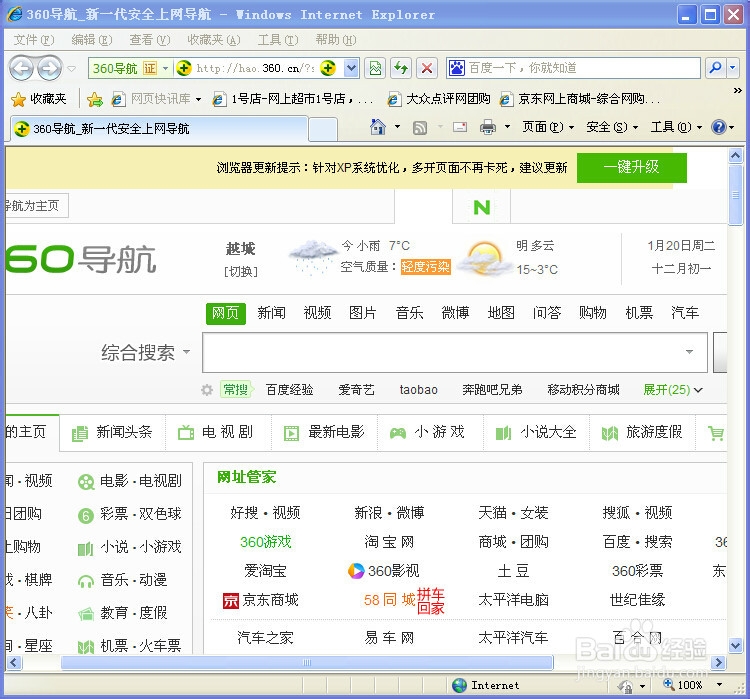Click the gear settings icon beside 常搜

click(x=207, y=390)
